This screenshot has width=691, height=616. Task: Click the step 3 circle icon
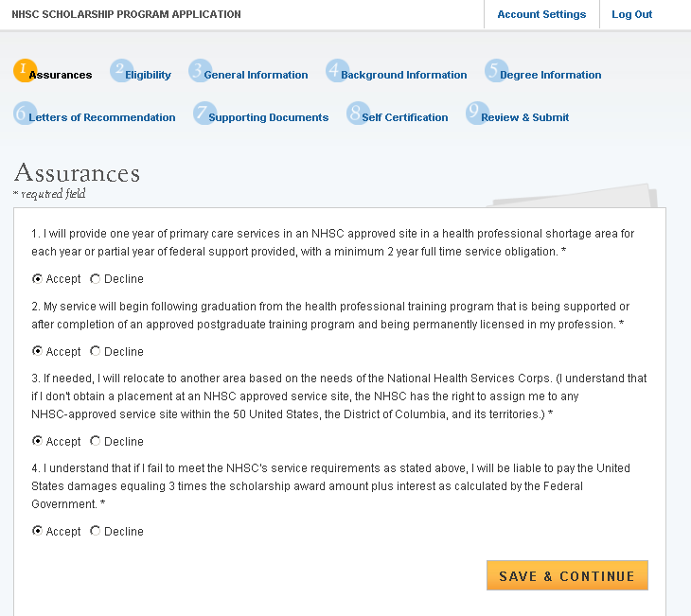tap(199, 70)
